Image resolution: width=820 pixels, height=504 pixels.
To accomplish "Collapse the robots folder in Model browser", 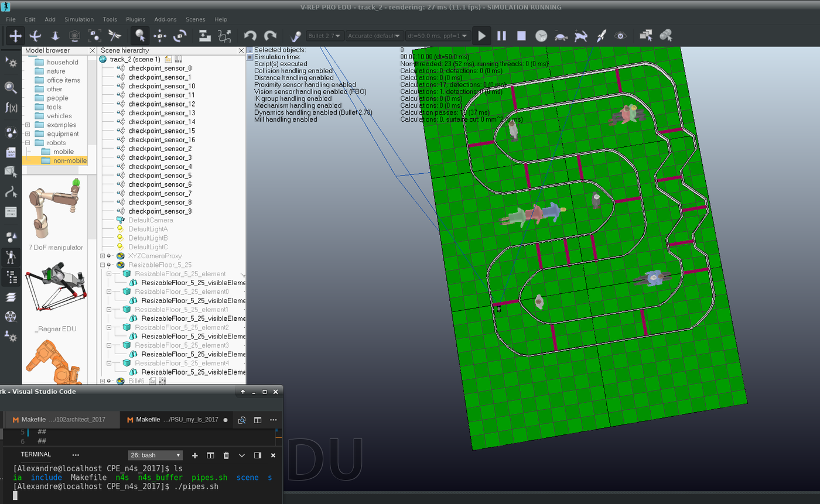I will point(27,143).
